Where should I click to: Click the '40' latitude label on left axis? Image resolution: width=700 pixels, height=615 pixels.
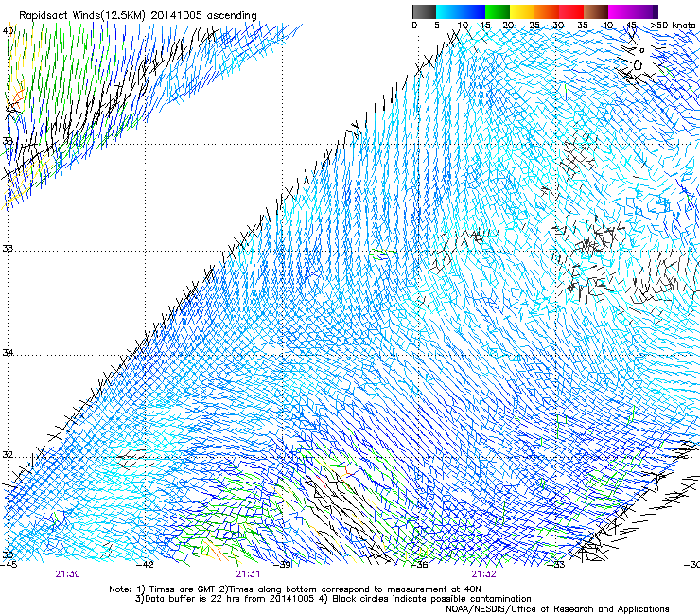click(8, 30)
